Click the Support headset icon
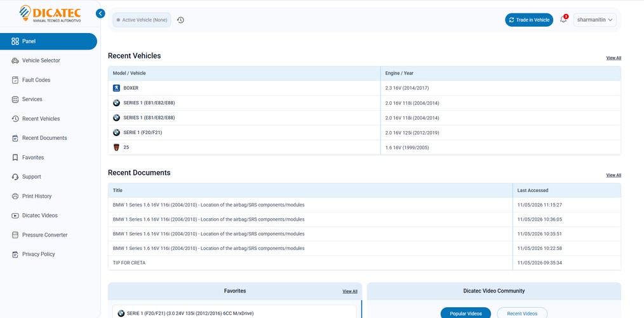 coord(15,177)
